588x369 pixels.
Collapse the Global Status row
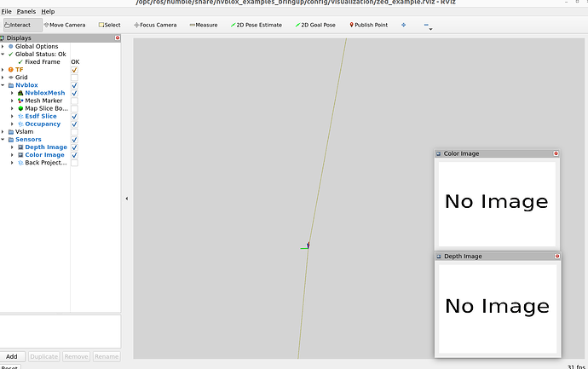[x=3, y=54]
